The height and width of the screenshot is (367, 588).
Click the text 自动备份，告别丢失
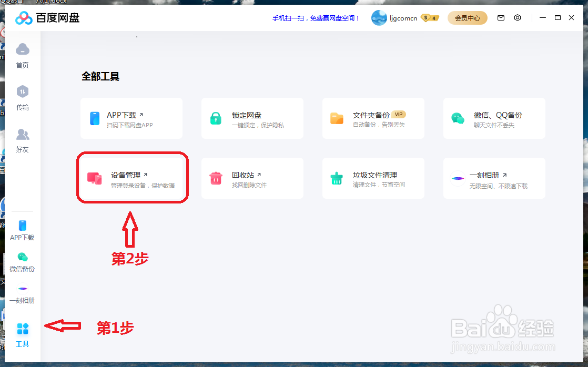[379, 125]
